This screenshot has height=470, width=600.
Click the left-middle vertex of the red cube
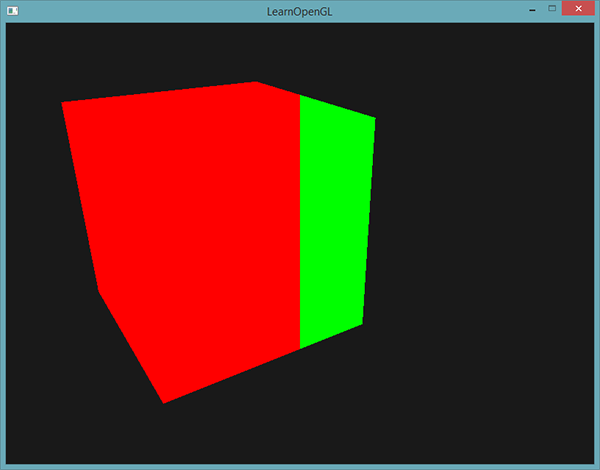(98, 290)
